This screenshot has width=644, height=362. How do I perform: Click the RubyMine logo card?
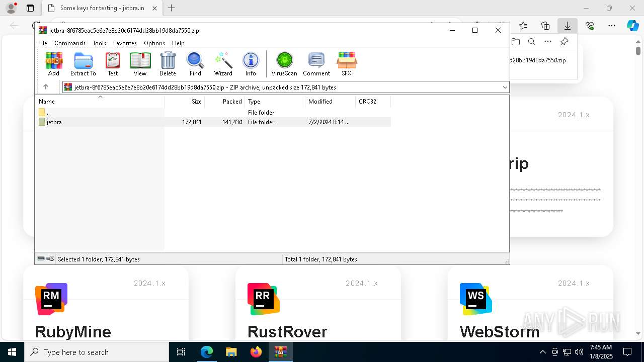[x=51, y=299]
